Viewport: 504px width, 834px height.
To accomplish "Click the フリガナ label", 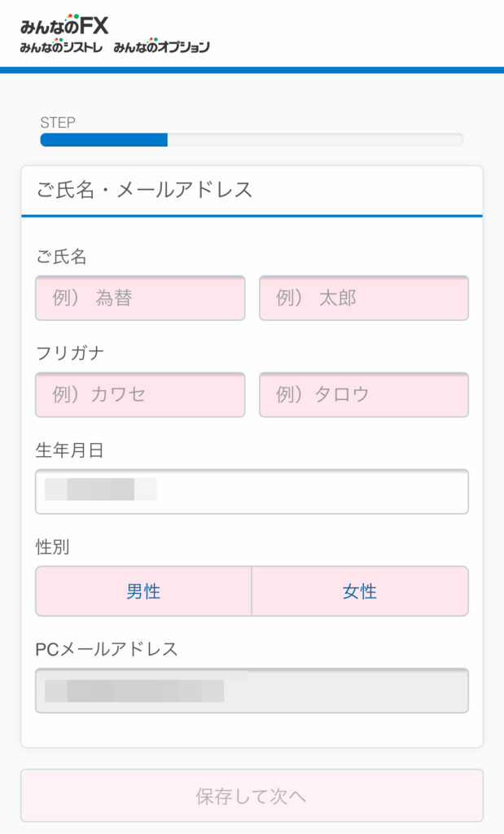I will coord(70,353).
